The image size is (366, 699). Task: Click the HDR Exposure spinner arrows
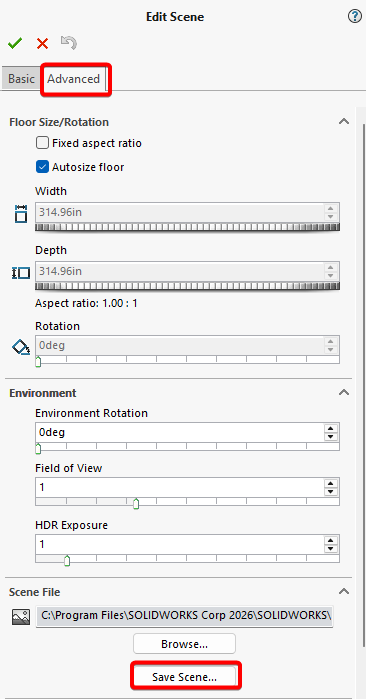(330, 544)
